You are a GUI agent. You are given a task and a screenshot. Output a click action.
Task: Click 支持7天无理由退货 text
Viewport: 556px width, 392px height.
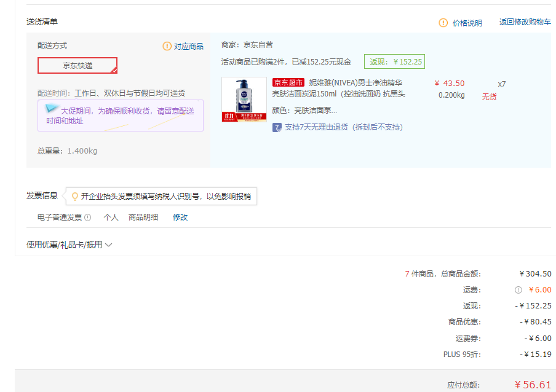point(344,127)
